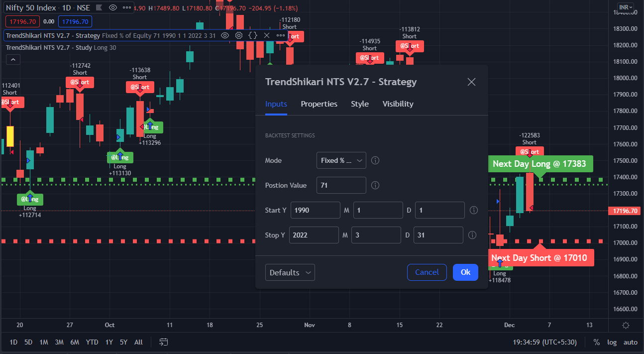Select the YTD time range
644x354 pixels.
click(92, 342)
